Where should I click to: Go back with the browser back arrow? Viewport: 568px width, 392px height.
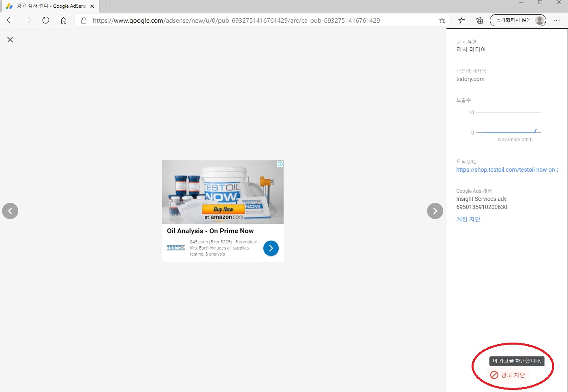pos(10,20)
